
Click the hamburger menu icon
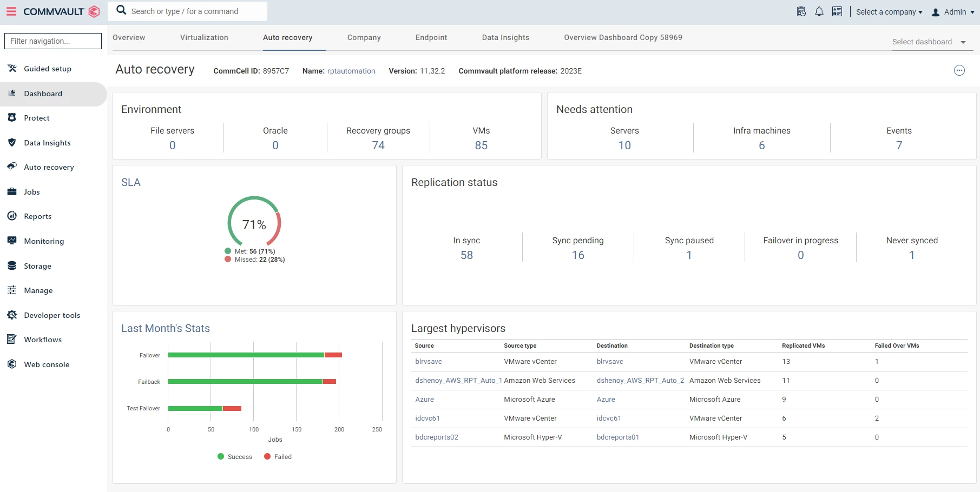tap(11, 11)
